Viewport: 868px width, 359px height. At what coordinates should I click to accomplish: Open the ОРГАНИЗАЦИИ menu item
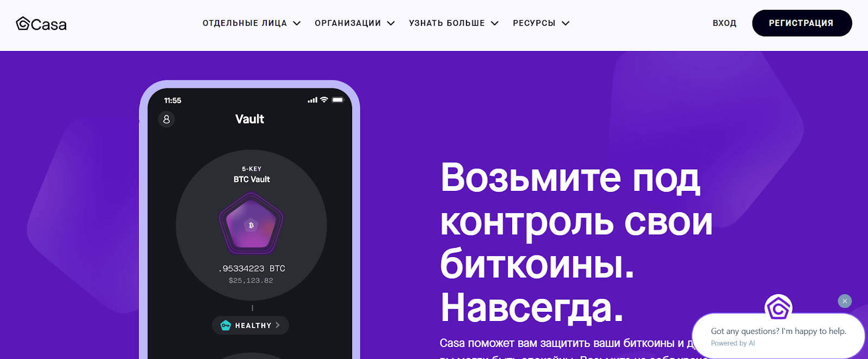tap(348, 23)
